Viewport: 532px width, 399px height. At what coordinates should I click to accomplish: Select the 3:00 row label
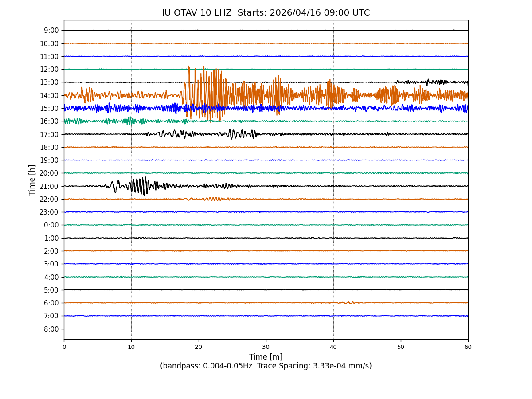(51, 264)
